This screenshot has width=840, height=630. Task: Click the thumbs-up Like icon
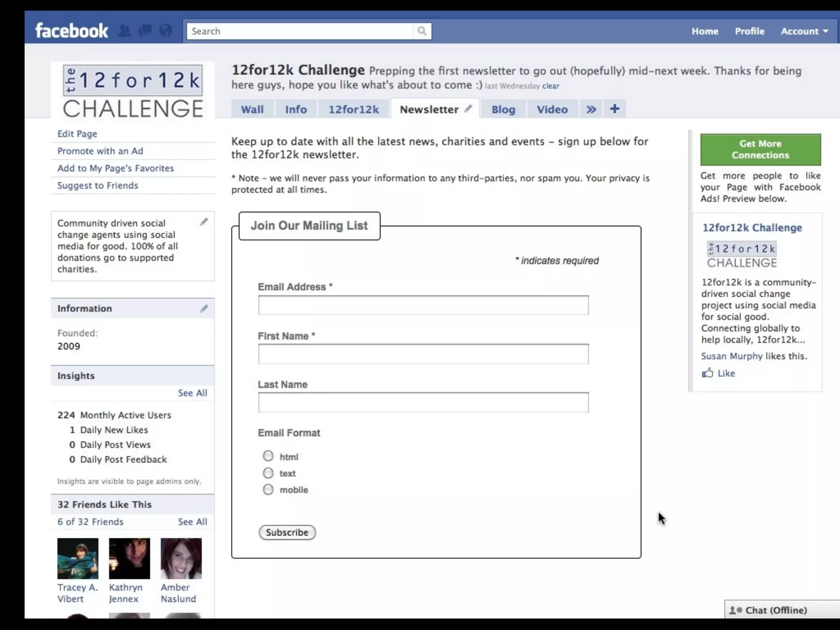[x=708, y=373]
